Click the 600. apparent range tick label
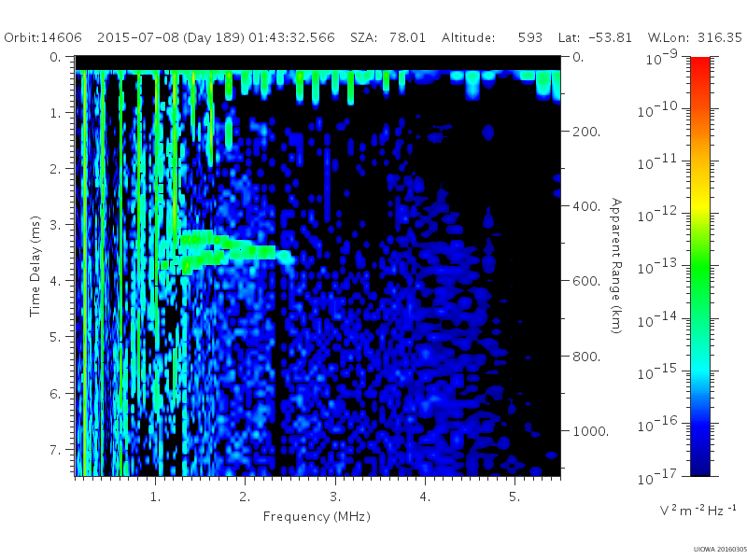Screen dimensions: 747x560 [x=586, y=281]
